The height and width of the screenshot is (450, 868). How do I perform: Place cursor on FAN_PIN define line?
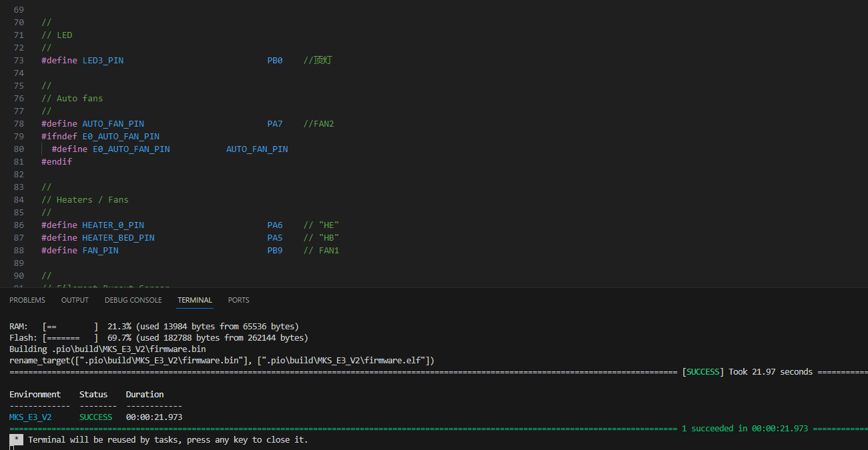(x=100, y=251)
